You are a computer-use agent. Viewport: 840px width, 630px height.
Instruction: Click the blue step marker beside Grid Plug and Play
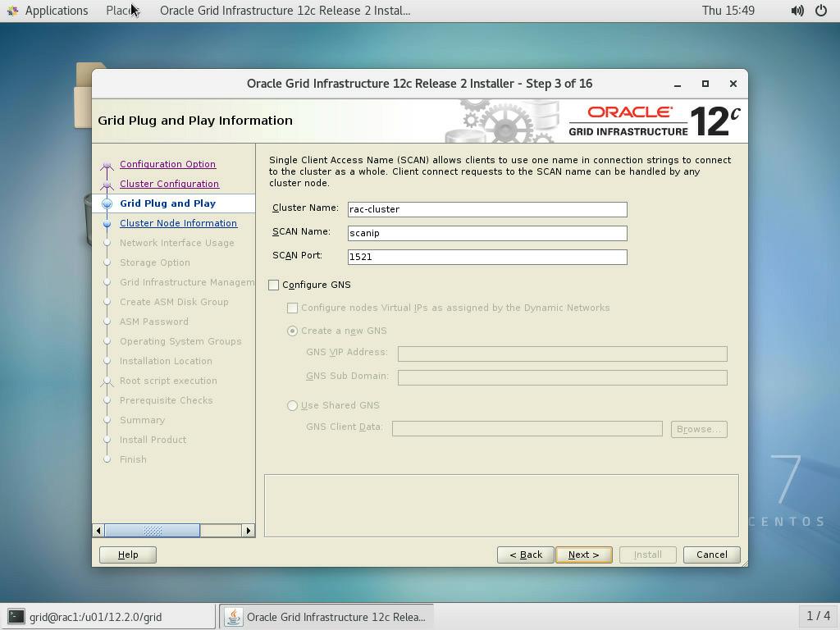(107, 203)
